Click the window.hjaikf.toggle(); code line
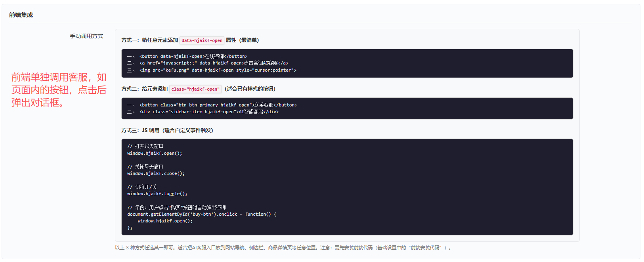Screen dimensions: 644x262 coord(157,194)
